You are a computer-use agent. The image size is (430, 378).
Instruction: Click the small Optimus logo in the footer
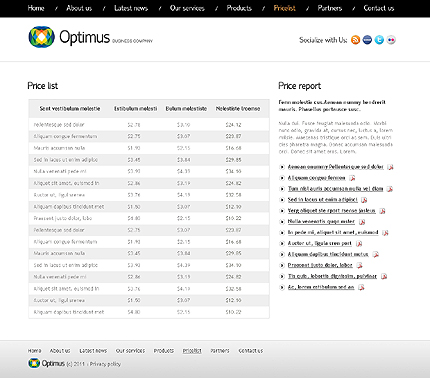click(34, 363)
